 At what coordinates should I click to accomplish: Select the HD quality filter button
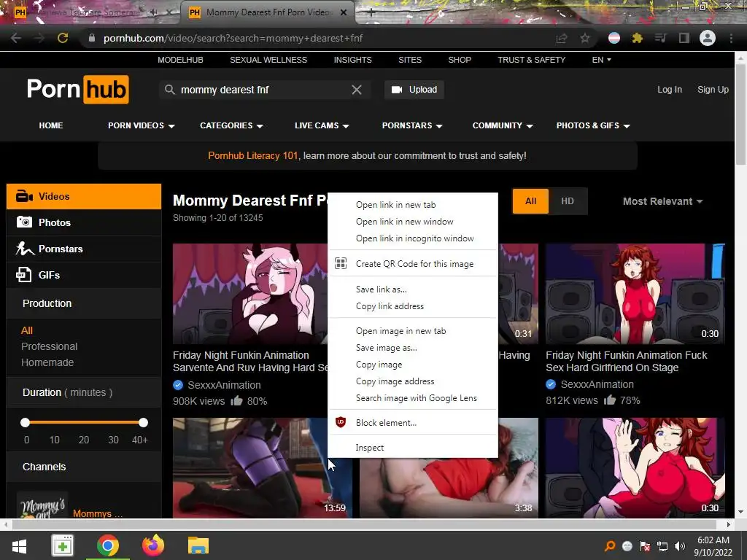[568, 201]
